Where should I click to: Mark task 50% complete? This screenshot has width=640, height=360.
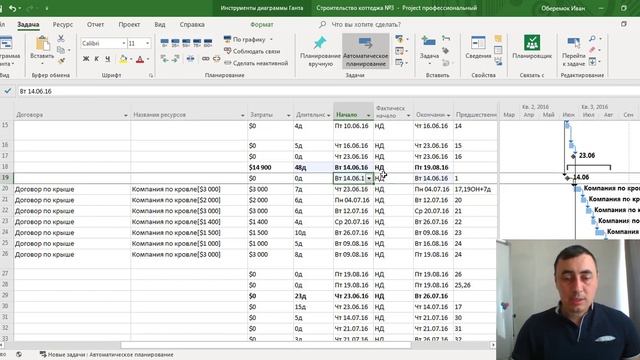[x=186, y=42]
